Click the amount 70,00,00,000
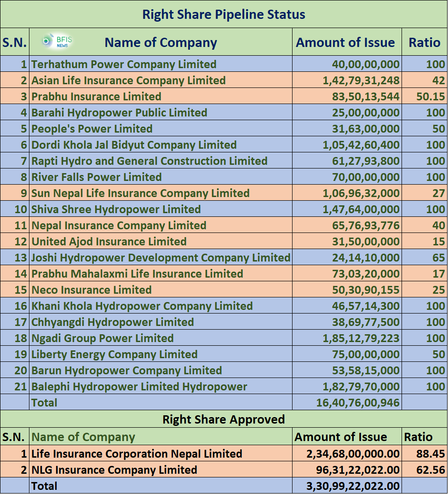 tap(366, 177)
